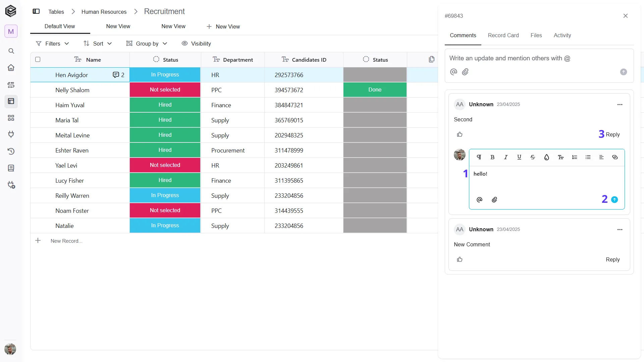The image size is (644, 362).
Task: Expand the Filters dropdown
Action: (x=52, y=44)
